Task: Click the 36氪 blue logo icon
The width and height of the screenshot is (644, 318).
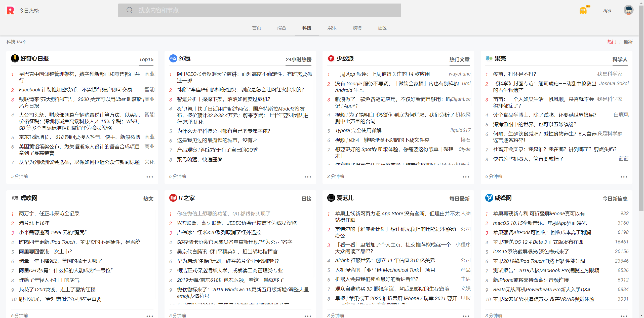Action: 173,58
